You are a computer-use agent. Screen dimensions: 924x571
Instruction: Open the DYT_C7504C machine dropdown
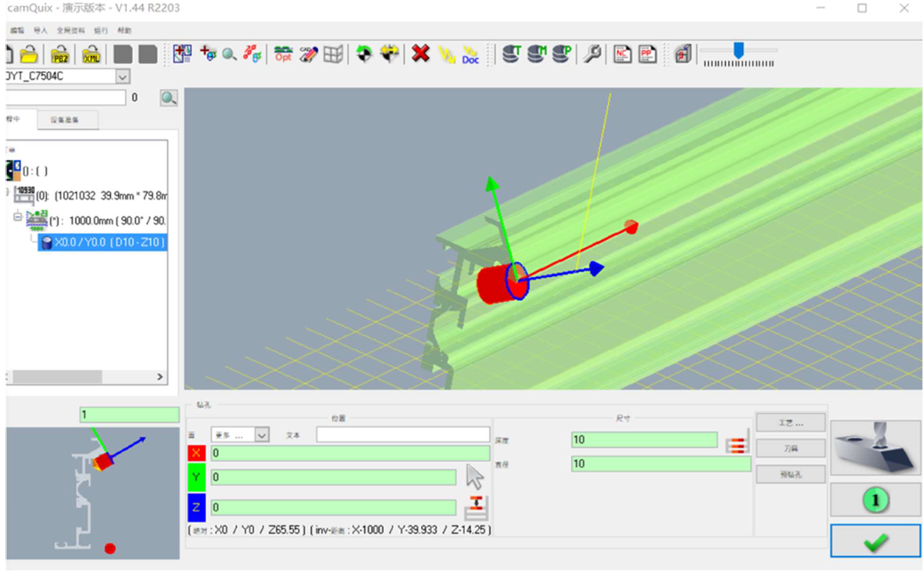pos(123,76)
